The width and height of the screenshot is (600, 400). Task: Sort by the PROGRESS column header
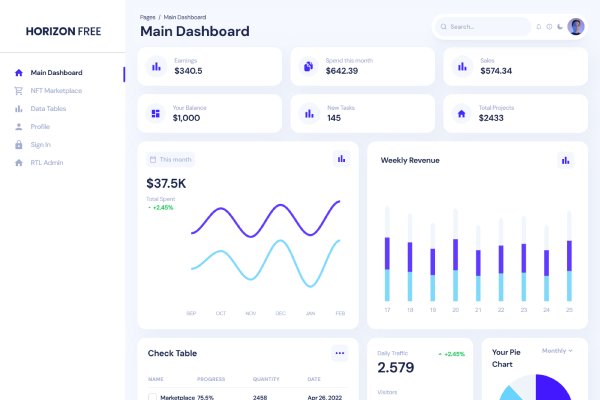211,379
